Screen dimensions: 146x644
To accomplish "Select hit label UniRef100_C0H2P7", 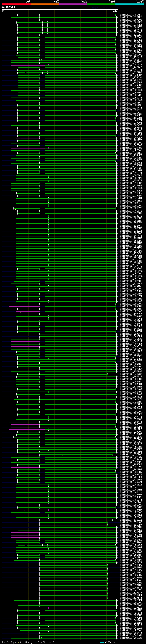I will point(131,22).
